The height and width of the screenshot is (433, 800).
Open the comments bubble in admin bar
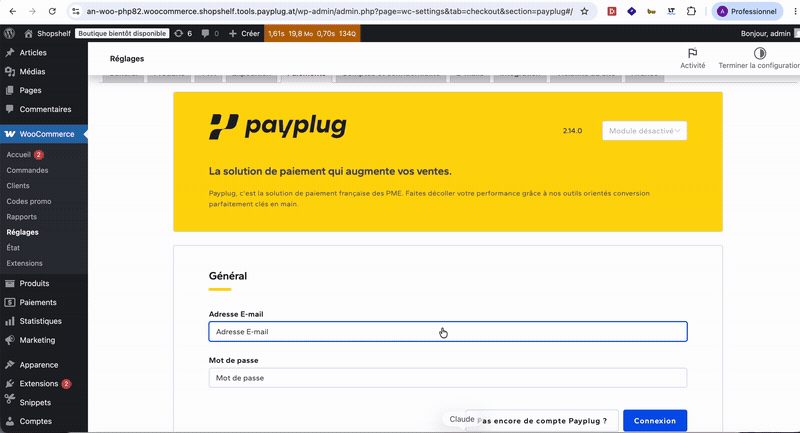click(210, 33)
